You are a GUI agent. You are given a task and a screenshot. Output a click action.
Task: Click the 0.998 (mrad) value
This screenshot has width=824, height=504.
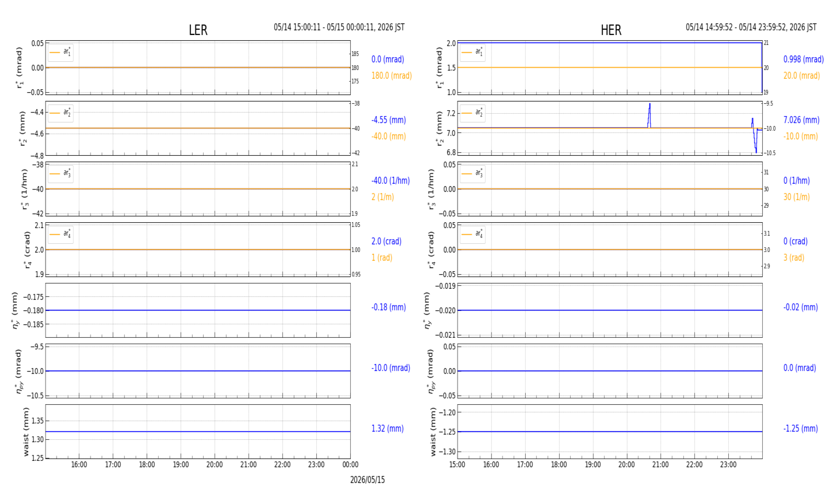coord(804,60)
